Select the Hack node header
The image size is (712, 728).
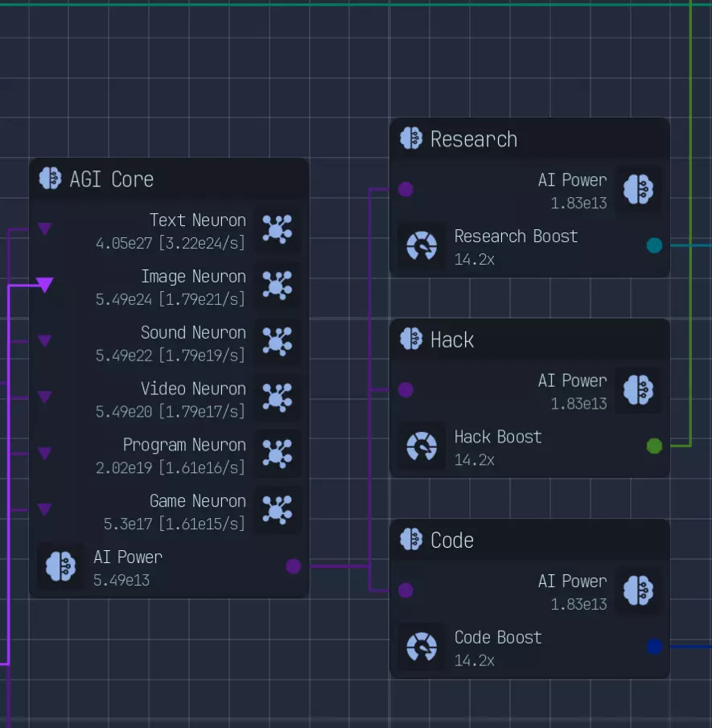pyautogui.click(x=529, y=339)
